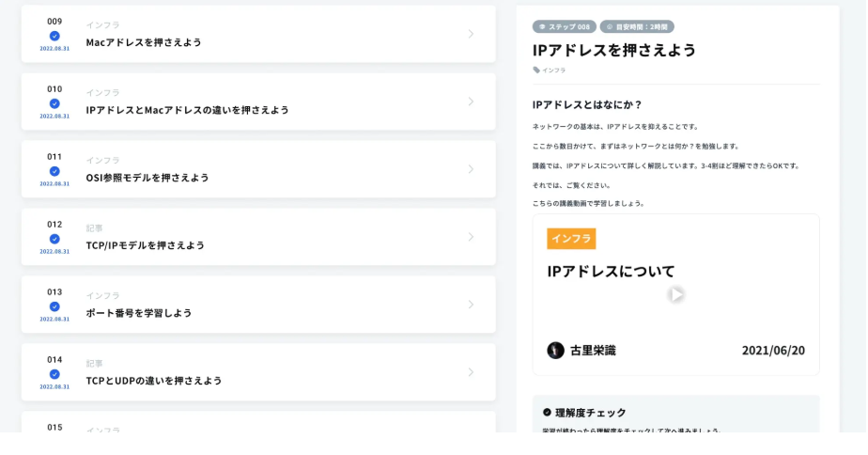Click the blue check icon on step 014
This screenshot has height=455, width=868.
tap(54, 374)
